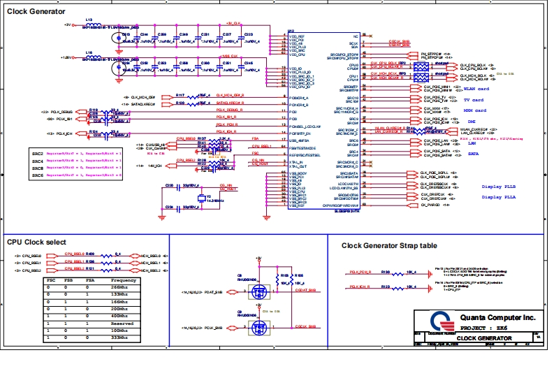The width and height of the screenshot is (554, 392).
Task: Click the PROJECT : ZK6 title block text
Action: [x=483, y=326]
